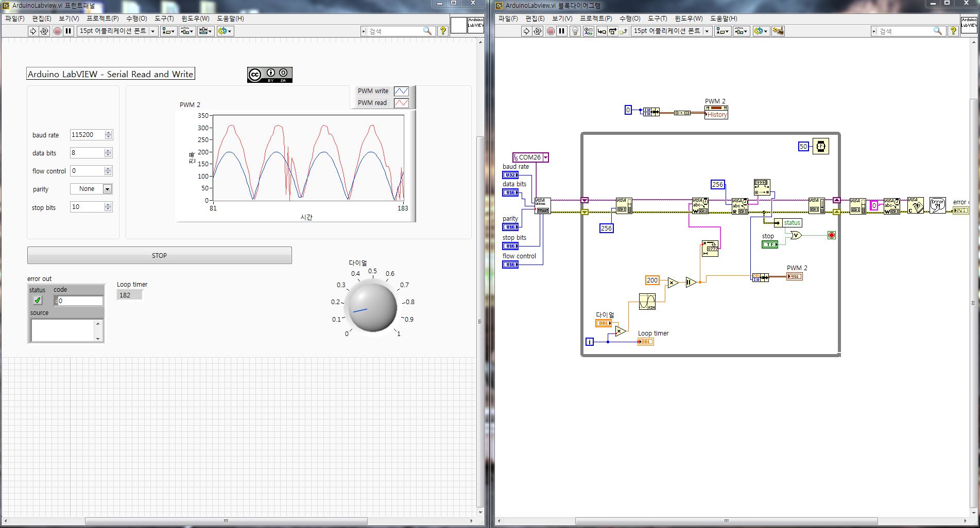Open 수행(O) menu in front panel
The image size is (980, 528).
point(136,19)
